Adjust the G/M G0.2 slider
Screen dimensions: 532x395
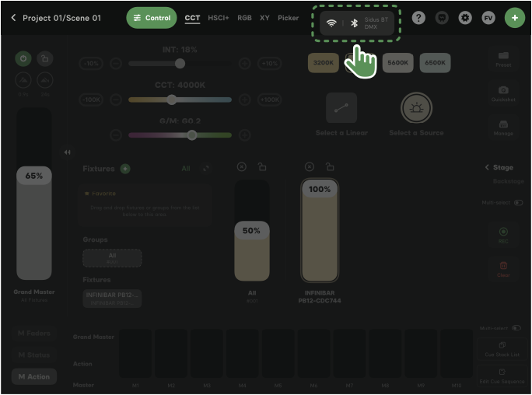tap(180, 135)
